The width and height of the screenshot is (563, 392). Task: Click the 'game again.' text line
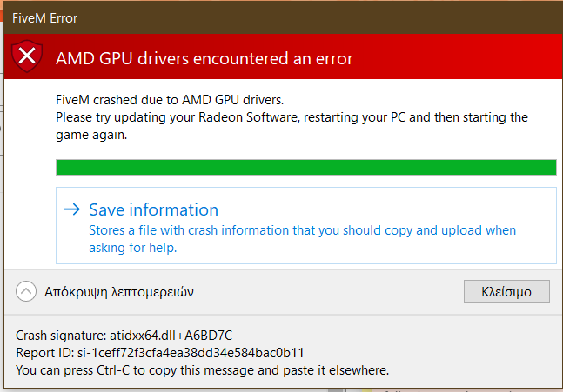tap(90, 135)
